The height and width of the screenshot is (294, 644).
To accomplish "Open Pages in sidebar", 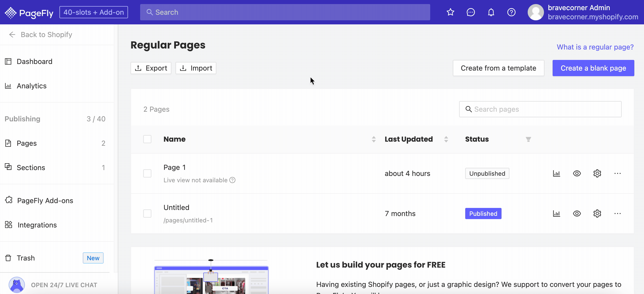I will click(x=57, y=143).
